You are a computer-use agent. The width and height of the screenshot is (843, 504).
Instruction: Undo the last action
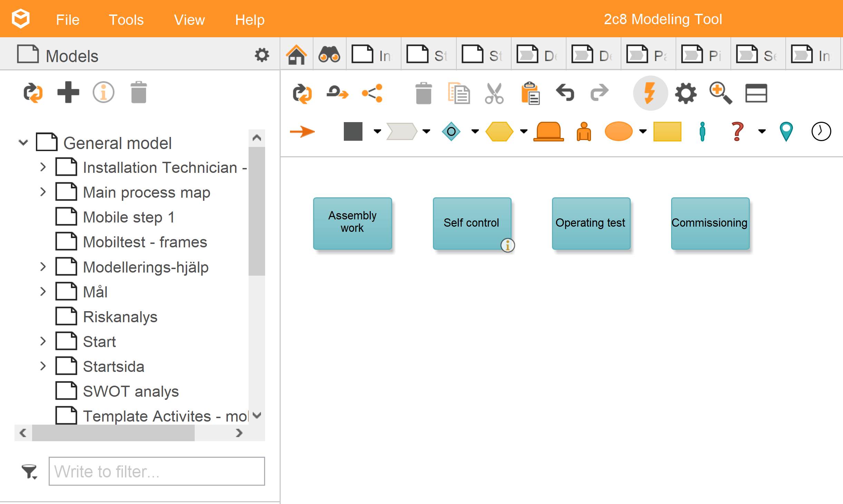click(x=565, y=93)
